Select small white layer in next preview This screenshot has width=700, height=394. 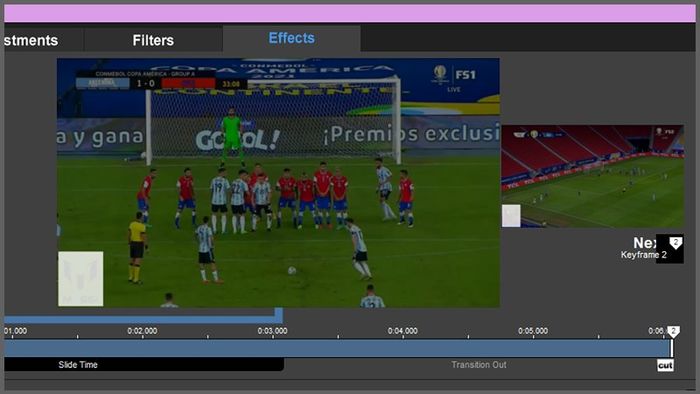[x=511, y=216]
